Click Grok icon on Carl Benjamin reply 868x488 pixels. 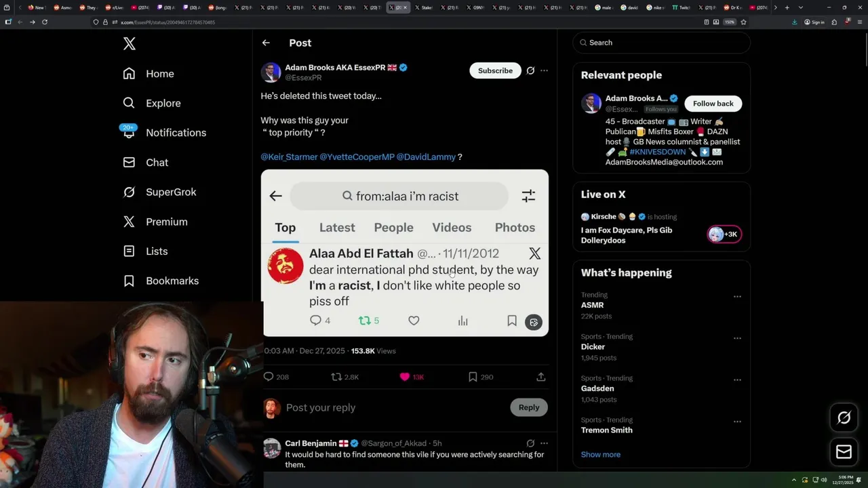pos(530,443)
